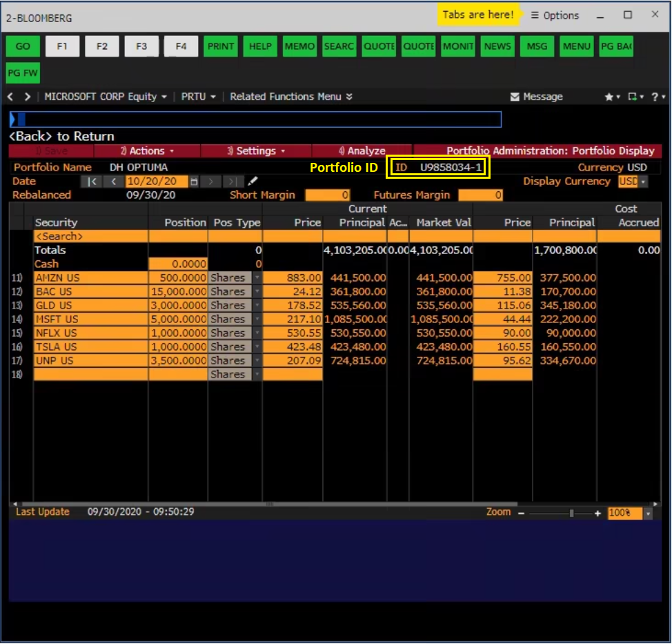Decrease zoom with the minus icon
The image size is (672, 644).
pos(521,514)
